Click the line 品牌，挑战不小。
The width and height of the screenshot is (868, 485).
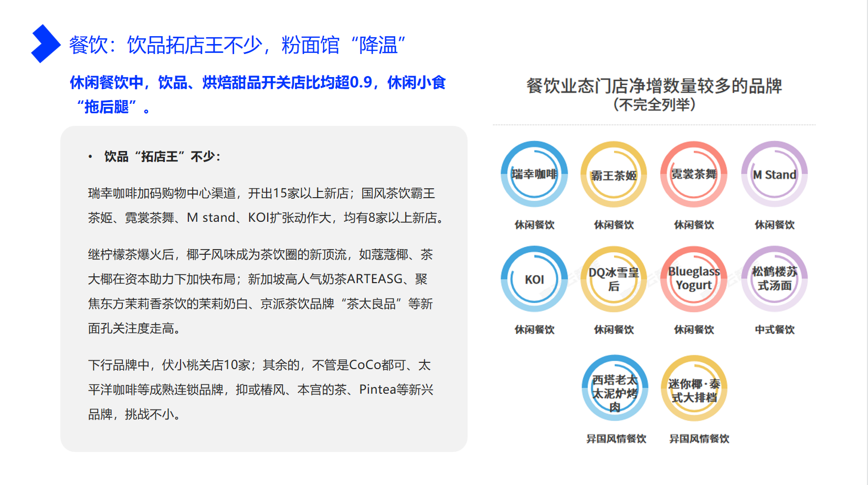[x=134, y=414]
